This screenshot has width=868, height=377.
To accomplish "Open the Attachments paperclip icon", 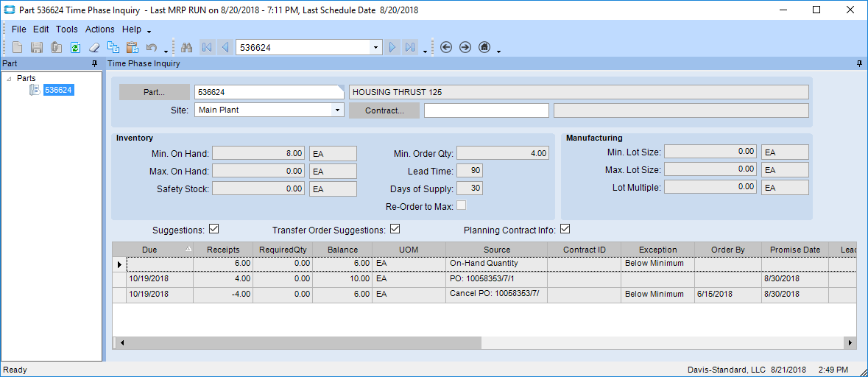I will pyautogui.click(x=56, y=48).
